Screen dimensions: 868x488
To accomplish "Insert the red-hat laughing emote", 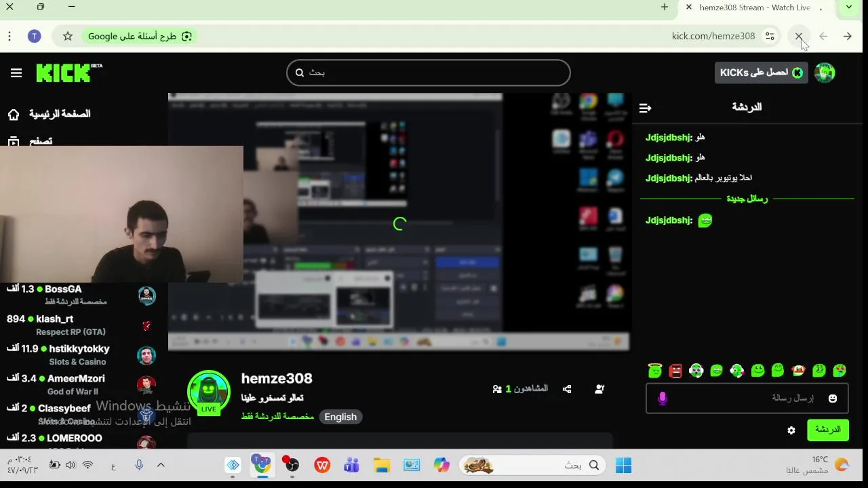I will (798, 370).
